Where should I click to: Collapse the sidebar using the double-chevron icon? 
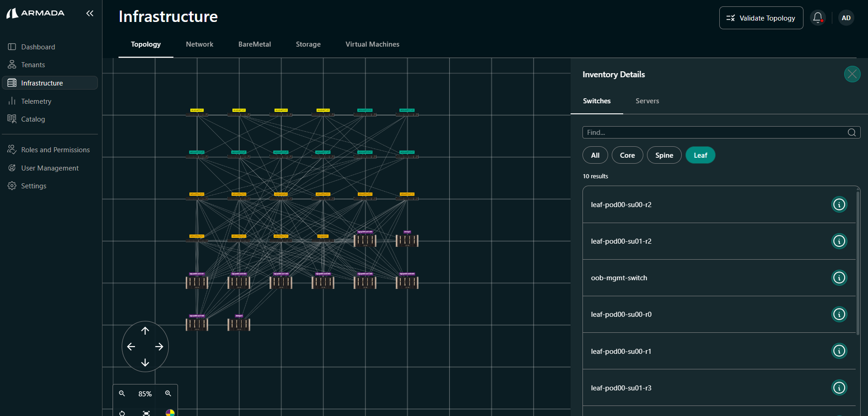pos(90,13)
